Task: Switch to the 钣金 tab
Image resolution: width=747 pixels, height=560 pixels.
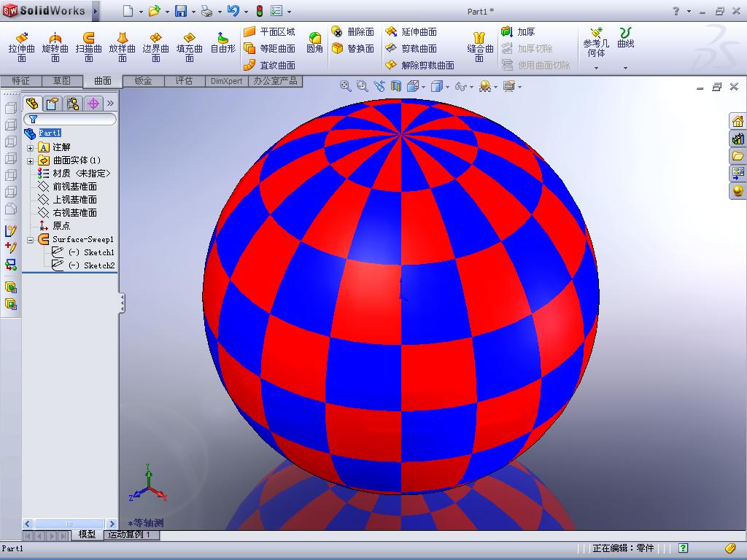Action: click(x=144, y=80)
